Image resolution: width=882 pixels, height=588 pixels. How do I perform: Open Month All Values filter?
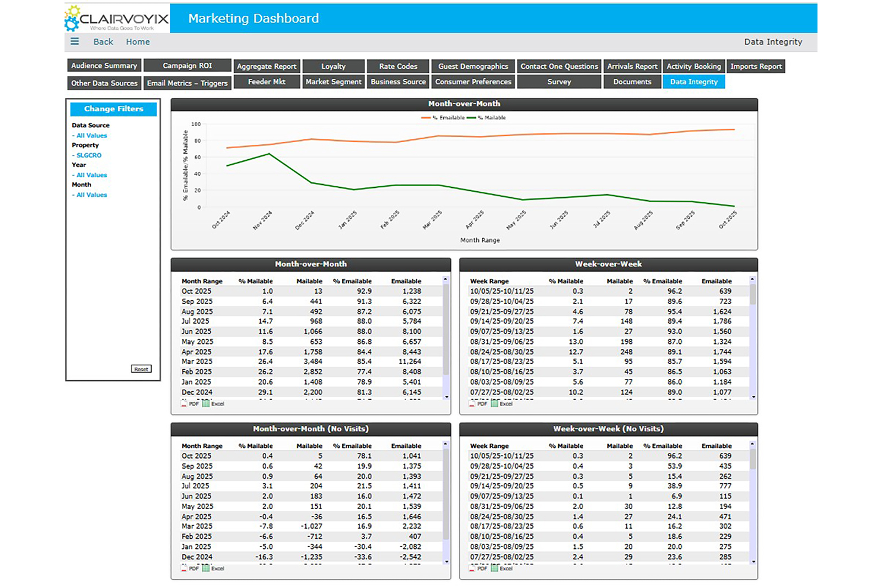tap(92, 195)
